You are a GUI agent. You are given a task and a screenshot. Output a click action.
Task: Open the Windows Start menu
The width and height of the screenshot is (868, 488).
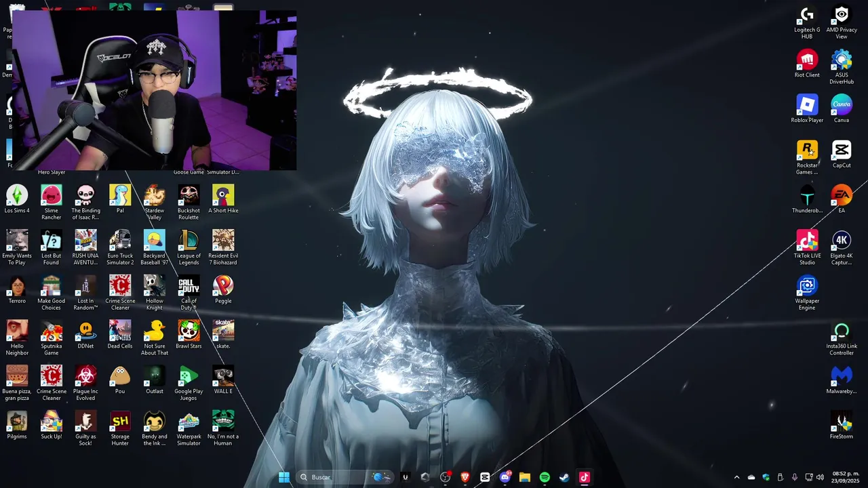pyautogui.click(x=284, y=477)
